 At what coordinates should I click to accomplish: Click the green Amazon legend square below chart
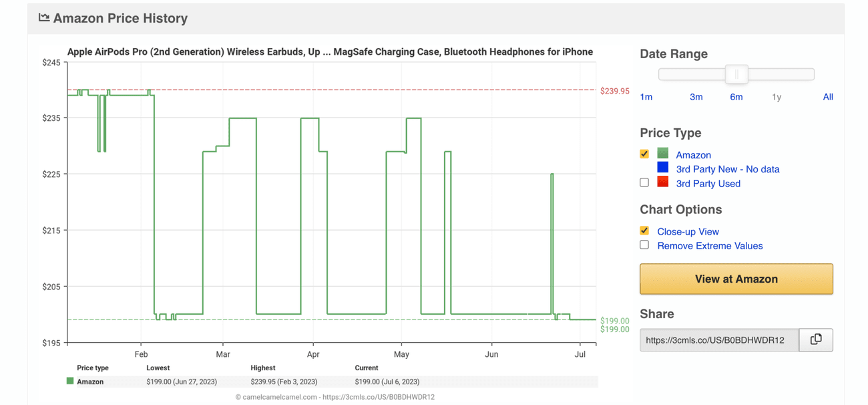[x=70, y=382]
